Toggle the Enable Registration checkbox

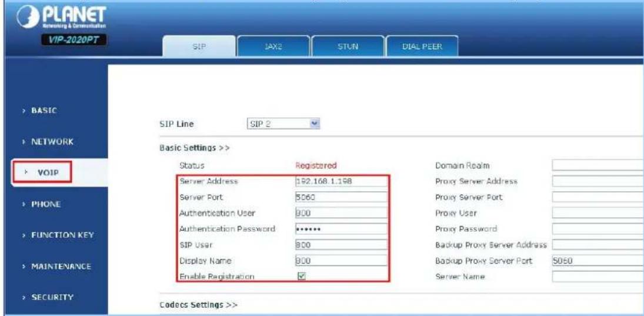302,277
